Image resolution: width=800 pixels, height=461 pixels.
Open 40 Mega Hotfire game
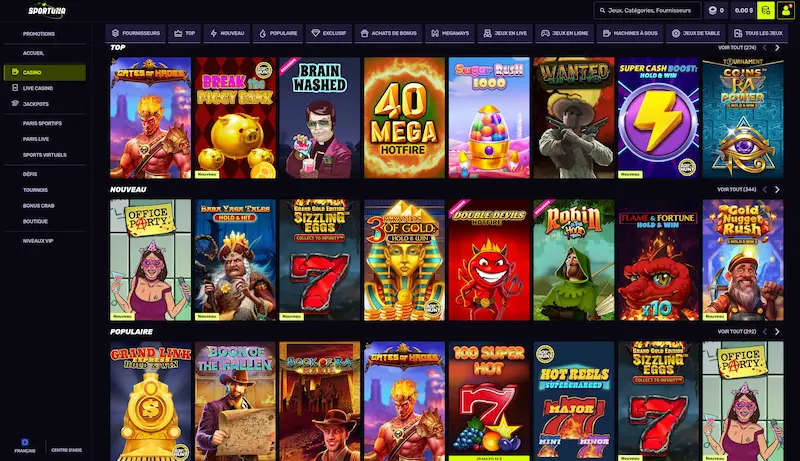405,118
